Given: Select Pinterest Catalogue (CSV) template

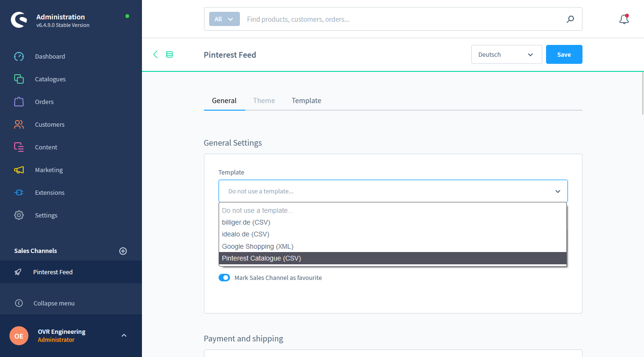Looking at the screenshot, I should pyautogui.click(x=393, y=258).
